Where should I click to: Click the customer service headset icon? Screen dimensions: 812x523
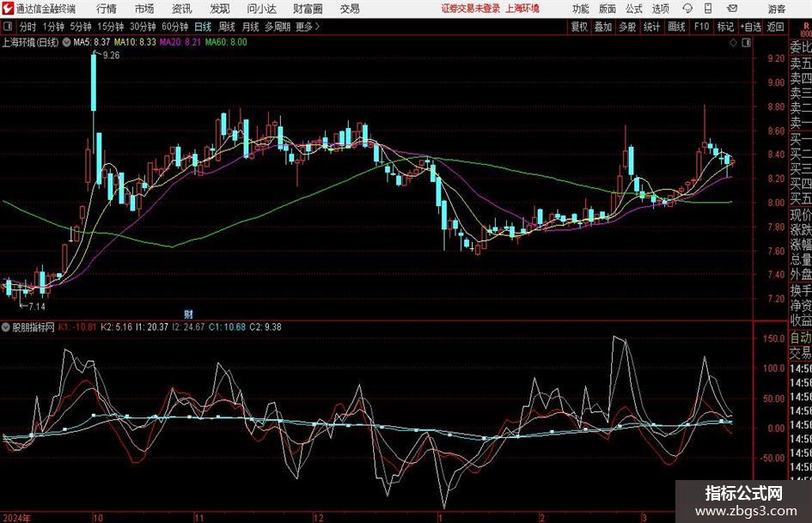(687, 9)
